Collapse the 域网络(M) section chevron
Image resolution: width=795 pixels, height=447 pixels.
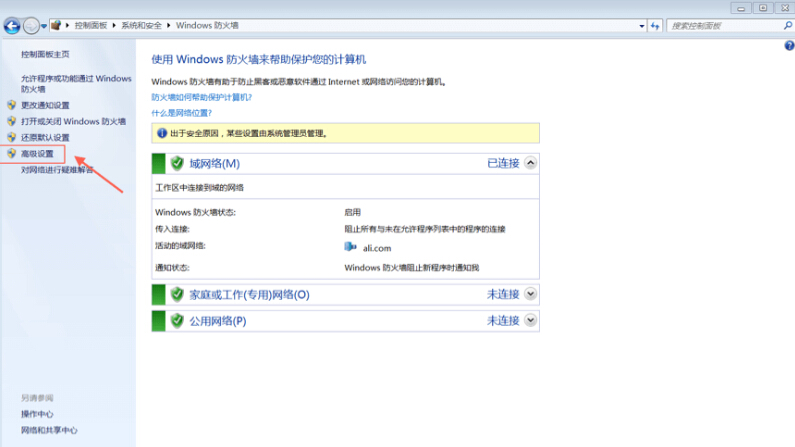pyautogui.click(x=530, y=163)
